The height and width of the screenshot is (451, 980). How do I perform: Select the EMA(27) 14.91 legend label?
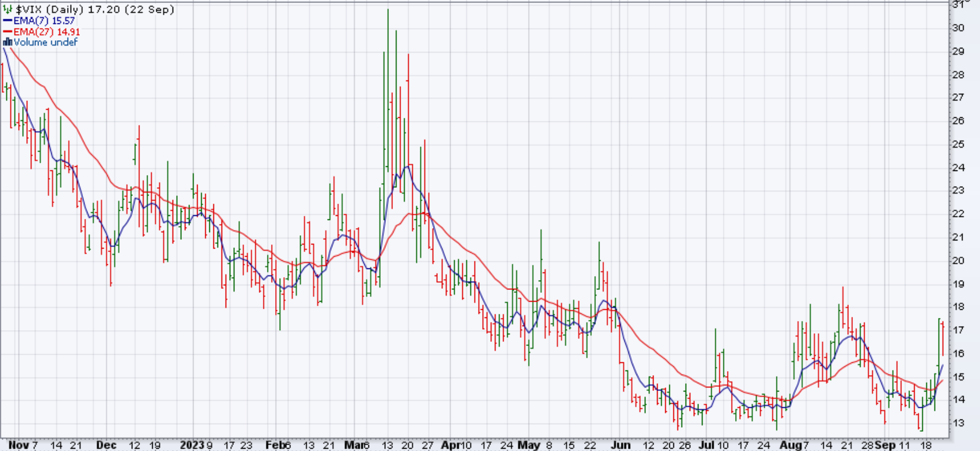[47, 32]
